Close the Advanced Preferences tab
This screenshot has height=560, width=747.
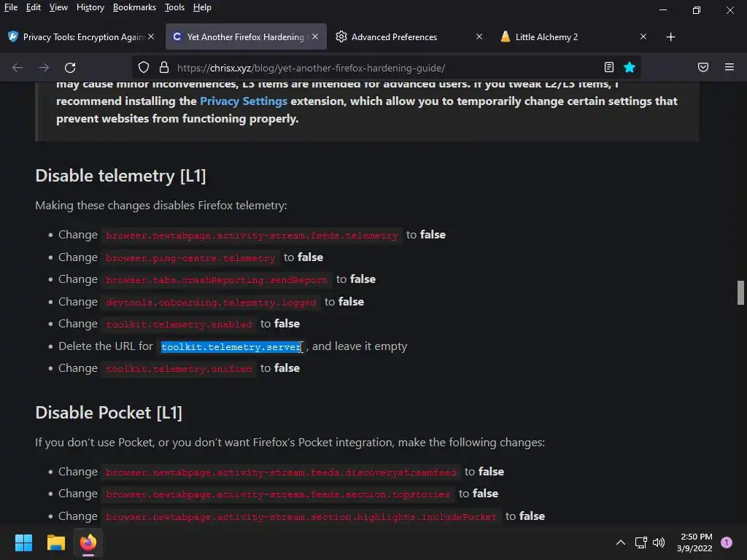(x=479, y=36)
